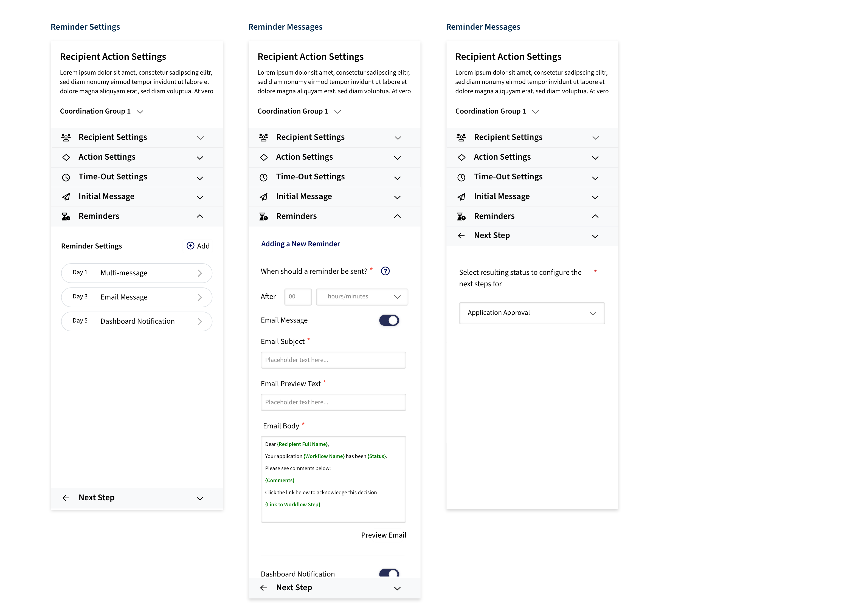Screen dimensions: 867x616
Task: Click inside the Email Body text area
Action: click(333, 479)
